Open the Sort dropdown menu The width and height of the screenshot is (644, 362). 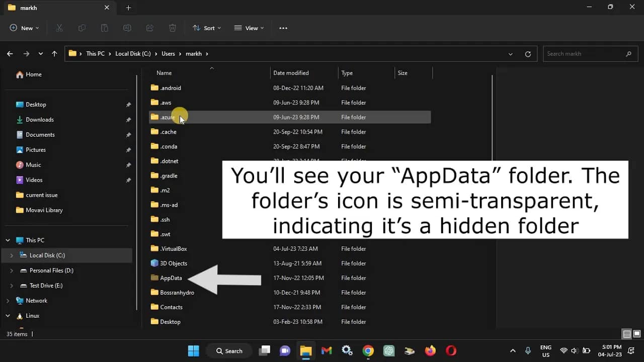[206, 28]
